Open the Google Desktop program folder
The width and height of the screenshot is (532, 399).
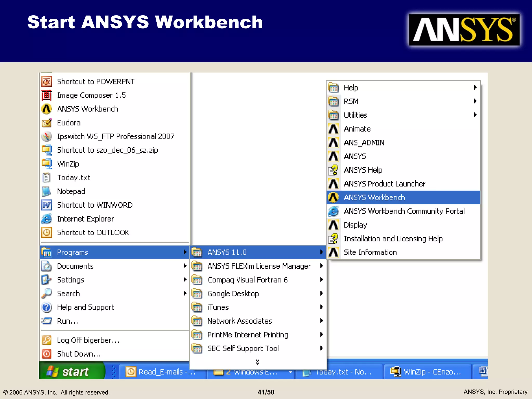click(258, 294)
